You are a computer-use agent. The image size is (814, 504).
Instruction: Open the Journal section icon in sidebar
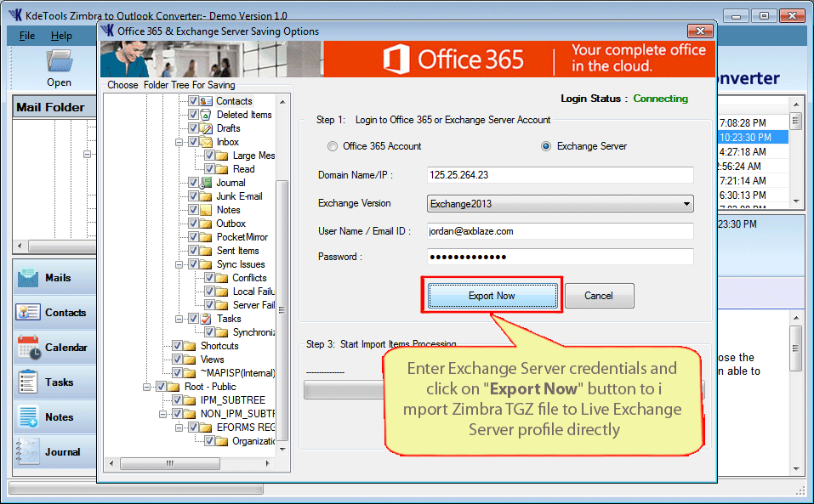pyautogui.click(x=28, y=451)
